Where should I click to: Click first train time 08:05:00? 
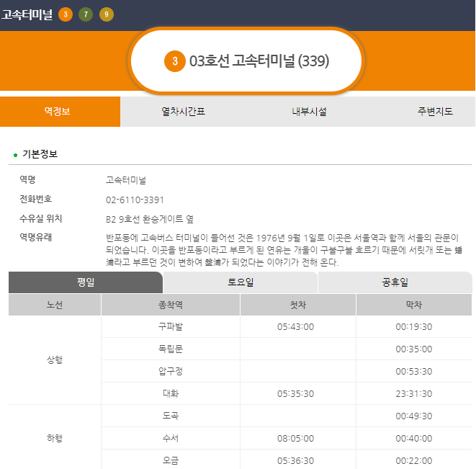[x=295, y=438]
